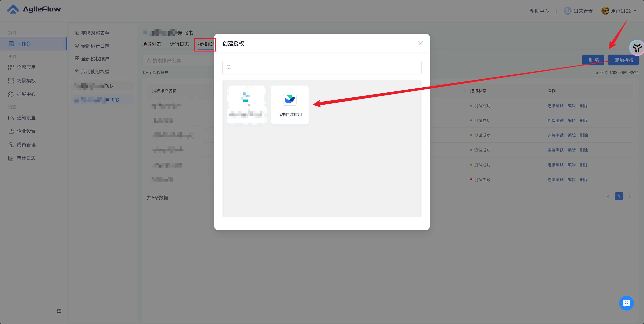The height and width of the screenshot is (324, 644).
Task: Open 全部应用 in the sidebar
Action: pos(26,67)
